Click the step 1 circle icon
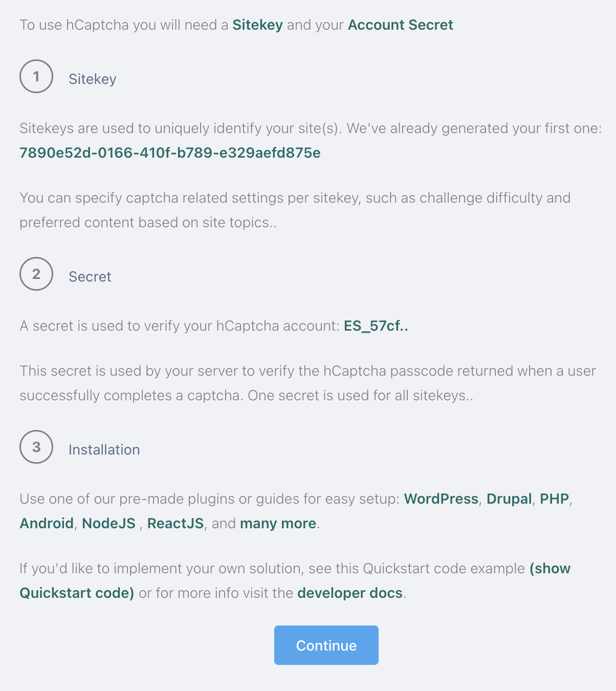The width and height of the screenshot is (616, 691). coord(36,76)
